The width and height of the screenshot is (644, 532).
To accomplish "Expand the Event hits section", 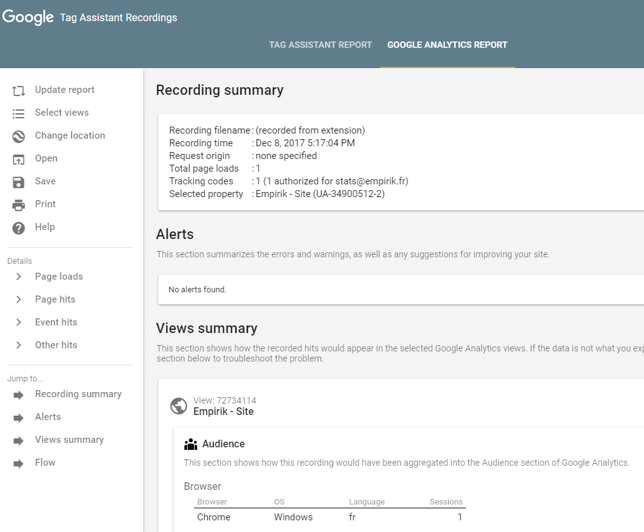I will (x=19, y=323).
